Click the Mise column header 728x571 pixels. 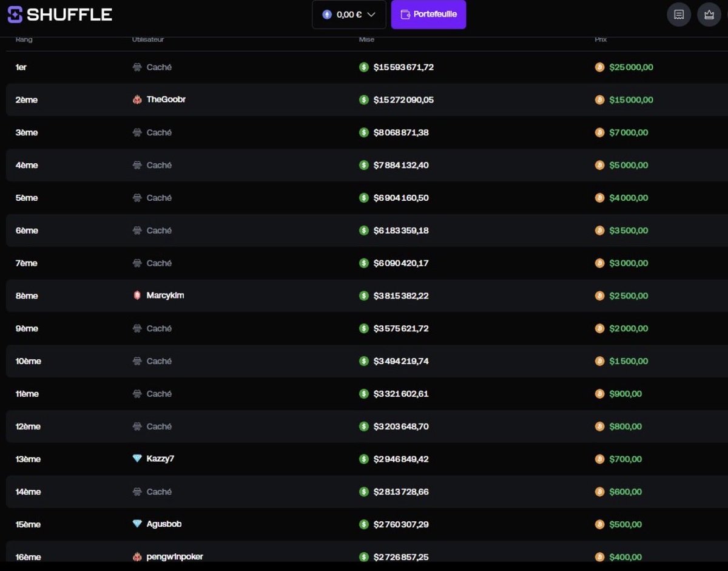pos(366,39)
